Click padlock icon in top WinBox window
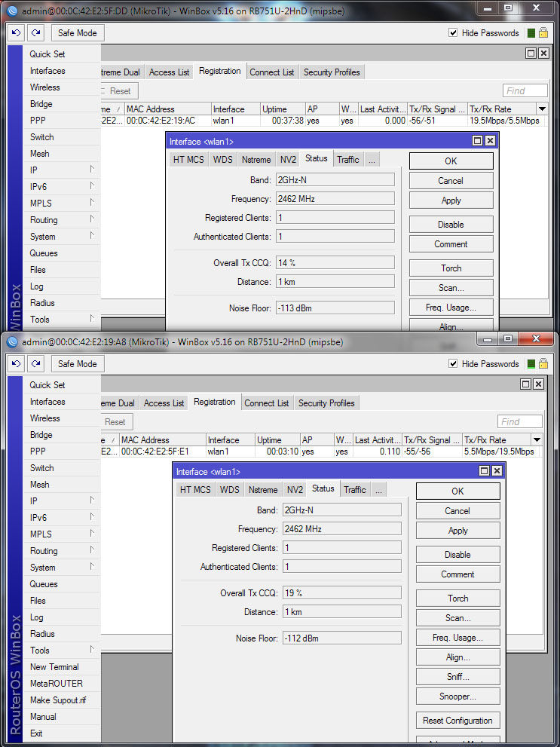 tap(543, 33)
